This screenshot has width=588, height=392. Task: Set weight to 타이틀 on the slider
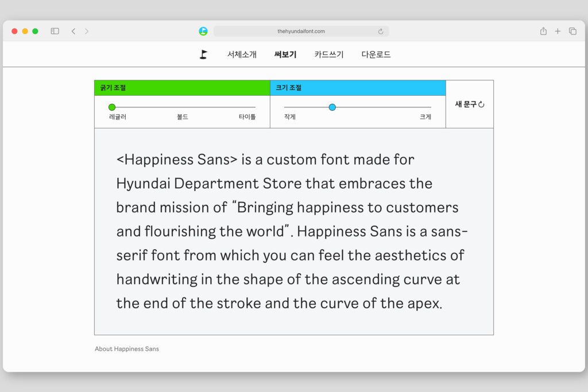(x=254, y=107)
